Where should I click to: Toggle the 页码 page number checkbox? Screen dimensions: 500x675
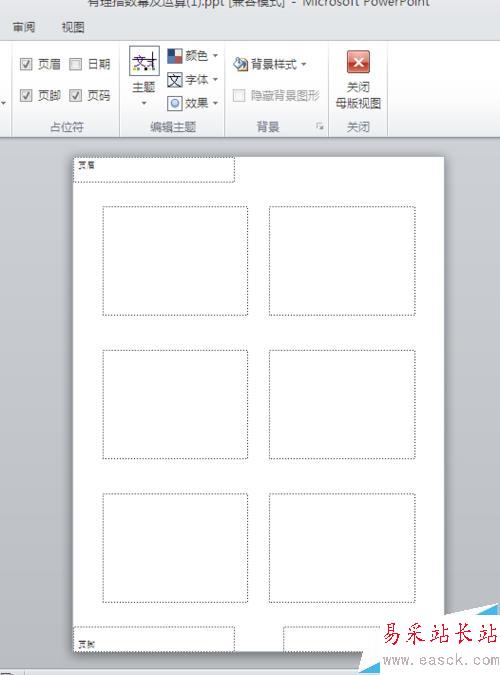coord(75,95)
